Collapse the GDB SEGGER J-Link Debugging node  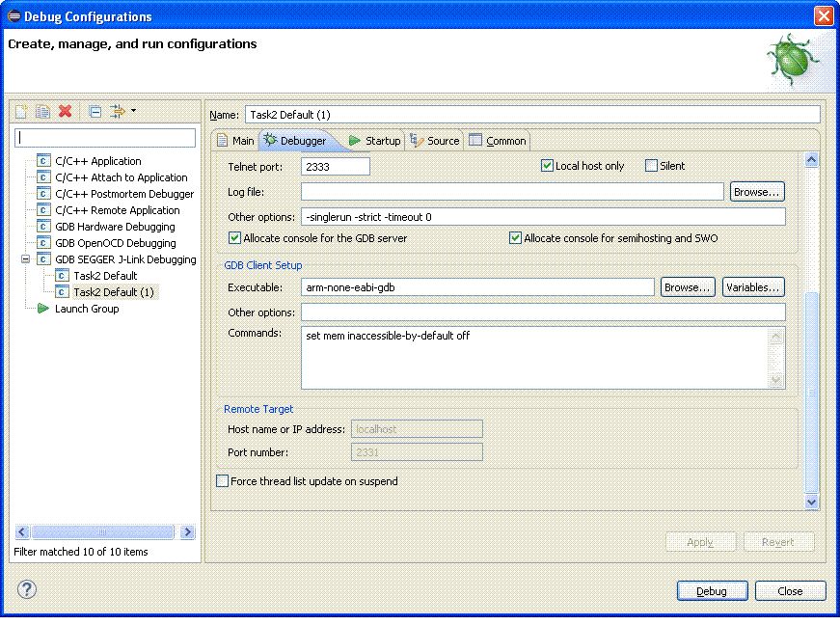coord(25,259)
